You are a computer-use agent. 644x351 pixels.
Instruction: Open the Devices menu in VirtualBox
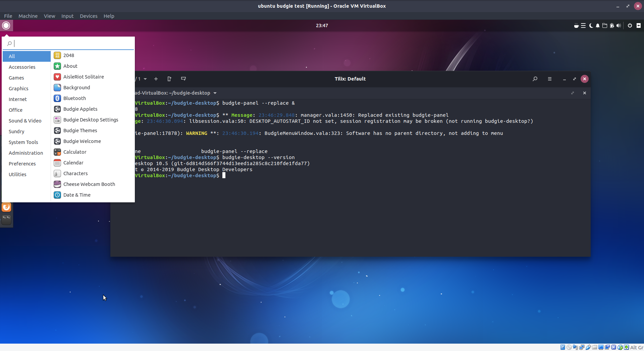89,16
